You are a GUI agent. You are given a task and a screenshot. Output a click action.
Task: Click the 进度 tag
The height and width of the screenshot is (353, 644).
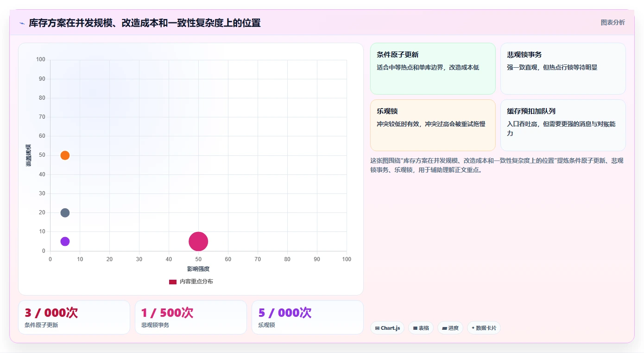pos(450,328)
